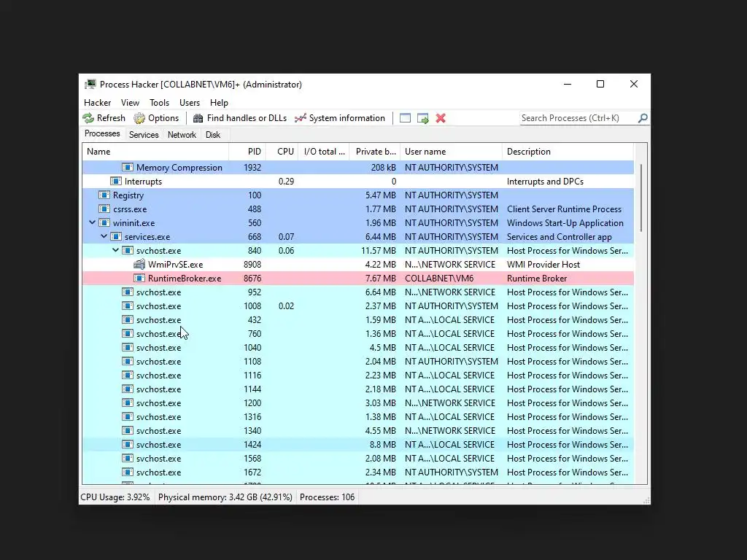The image size is (747, 560).
Task: Click icon of svchost.exe PID 1008
Action: [x=127, y=306]
